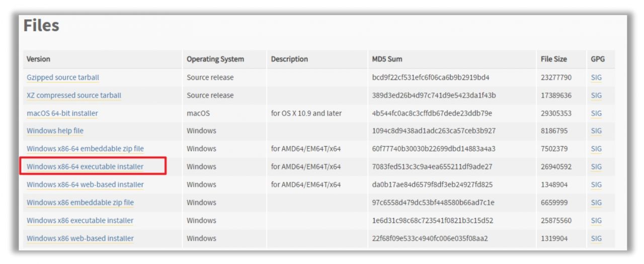
Task: Click the File Size column header
Action: pos(553,59)
